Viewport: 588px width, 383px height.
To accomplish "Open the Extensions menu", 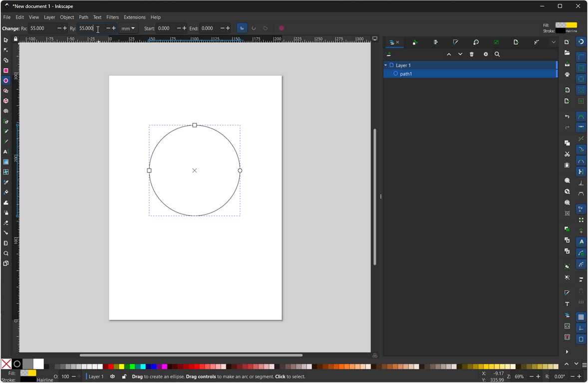I will click(x=134, y=17).
